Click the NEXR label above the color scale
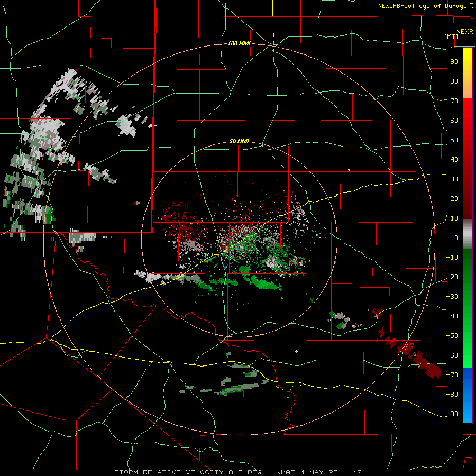The width and height of the screenshot is (476, 476). tap(464, 32)
